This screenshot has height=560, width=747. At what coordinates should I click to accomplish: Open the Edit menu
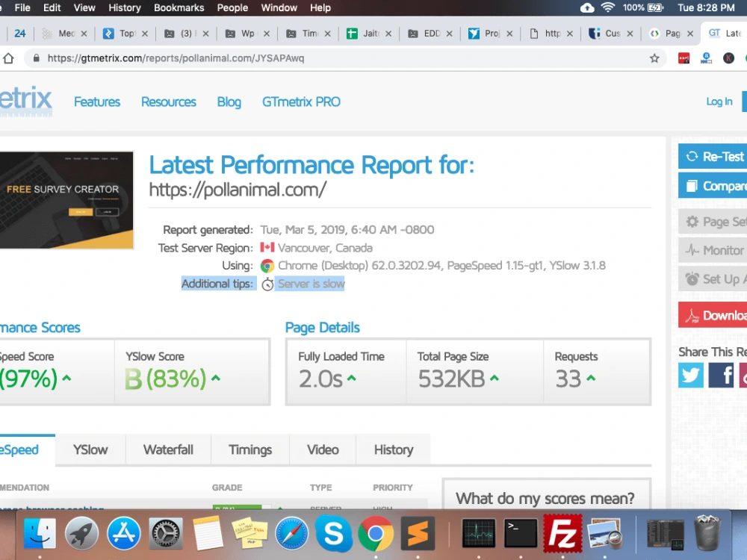[x=52, y=7]
